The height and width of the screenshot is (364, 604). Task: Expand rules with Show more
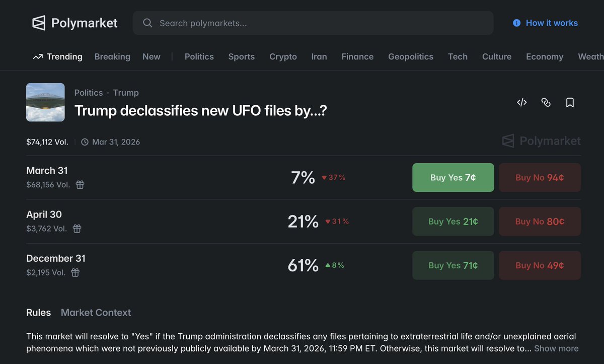click(556, 348)
